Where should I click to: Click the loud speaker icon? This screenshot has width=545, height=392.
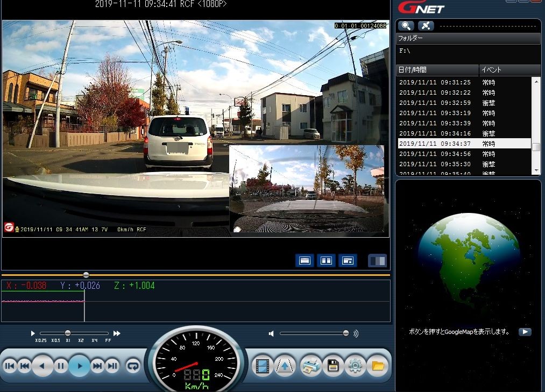tap(356, 333)
